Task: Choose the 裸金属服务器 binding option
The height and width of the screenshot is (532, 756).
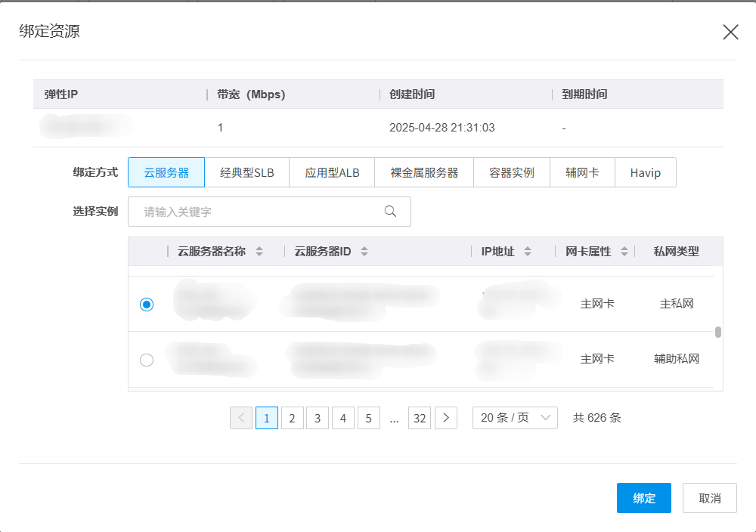Action: (424, 172)
